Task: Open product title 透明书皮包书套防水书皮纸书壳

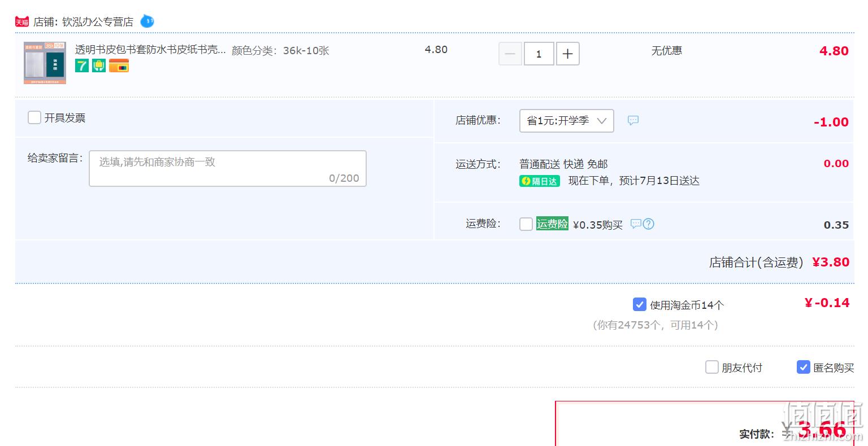Action: [150, 50]
